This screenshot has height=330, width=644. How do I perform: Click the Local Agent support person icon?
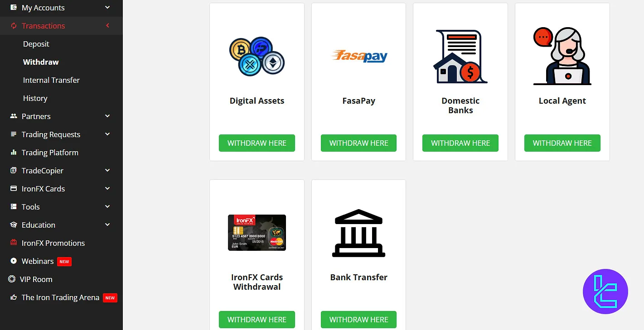point(562,56)
